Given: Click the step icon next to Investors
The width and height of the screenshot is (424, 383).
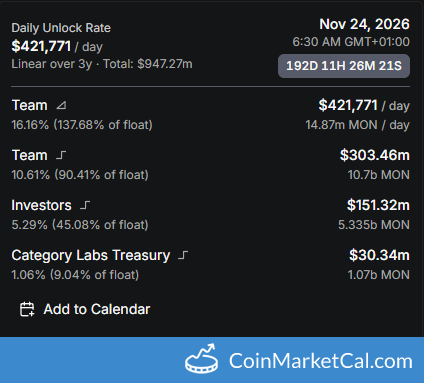Looking at the screenshot, I should pyautogui.click(x=85, y=205).
